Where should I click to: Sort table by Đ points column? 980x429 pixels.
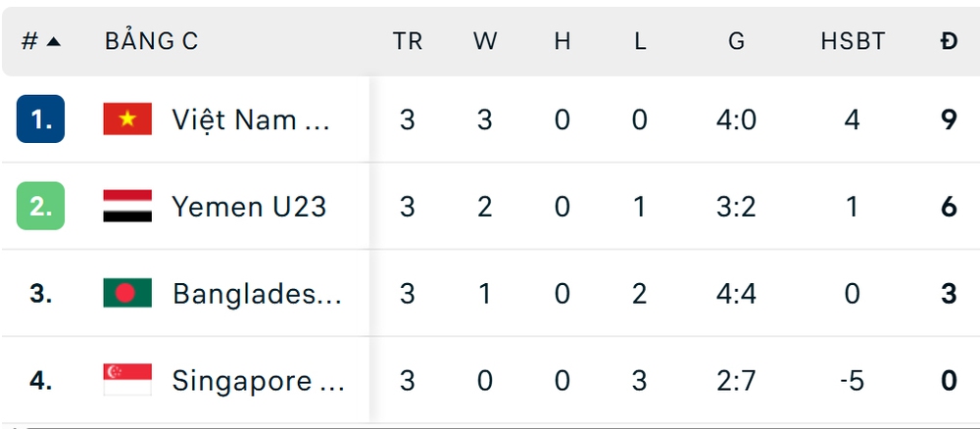949,41
